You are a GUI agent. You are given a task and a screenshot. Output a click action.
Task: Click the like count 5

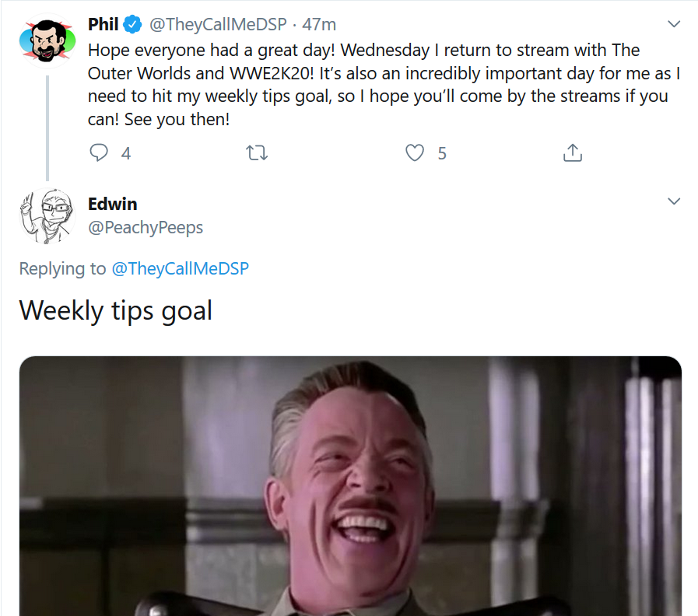(x=441, y=153)
